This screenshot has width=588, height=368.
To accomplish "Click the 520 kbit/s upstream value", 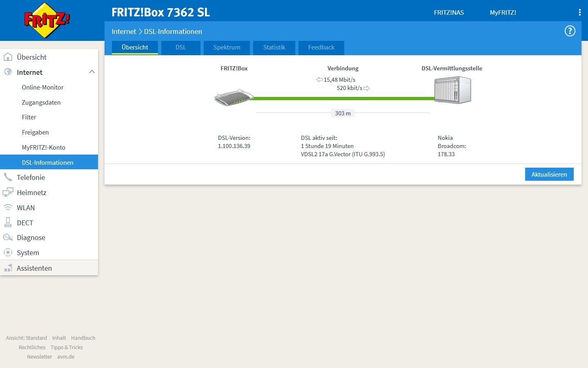I will (349, 88).
